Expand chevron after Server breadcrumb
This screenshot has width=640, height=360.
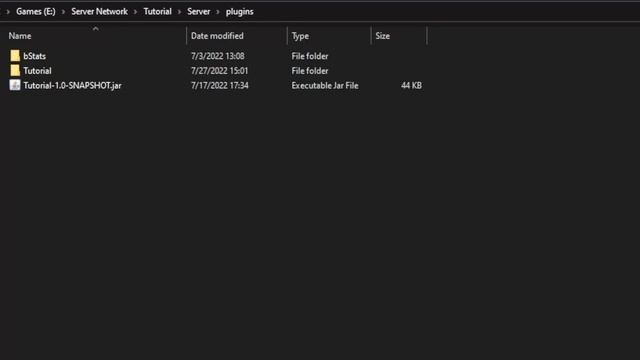point(218,12)
